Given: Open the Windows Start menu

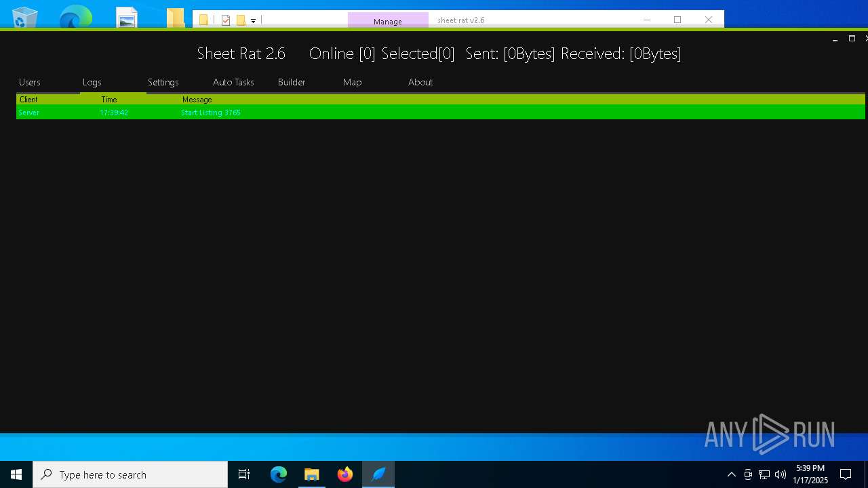Looking at the screenshot, I should (16, 474).
